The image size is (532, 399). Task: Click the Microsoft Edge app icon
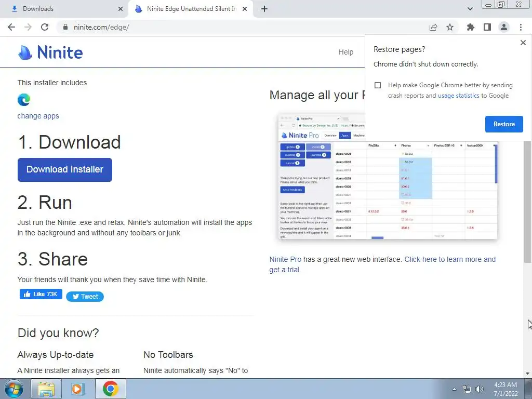coord(24,100)
